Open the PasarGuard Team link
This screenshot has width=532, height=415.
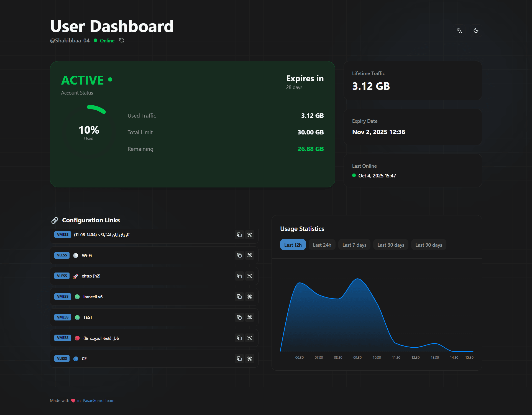tap(98, 401)
